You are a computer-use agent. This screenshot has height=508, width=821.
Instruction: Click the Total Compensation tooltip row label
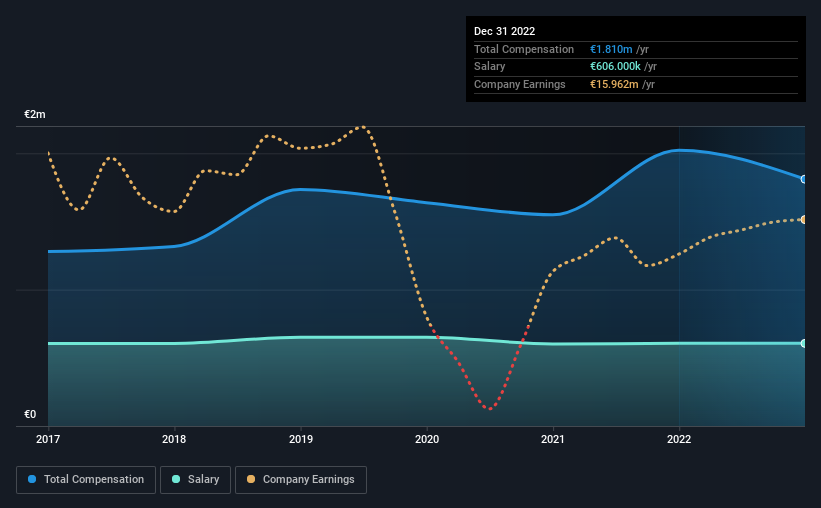tap(524, 49)
